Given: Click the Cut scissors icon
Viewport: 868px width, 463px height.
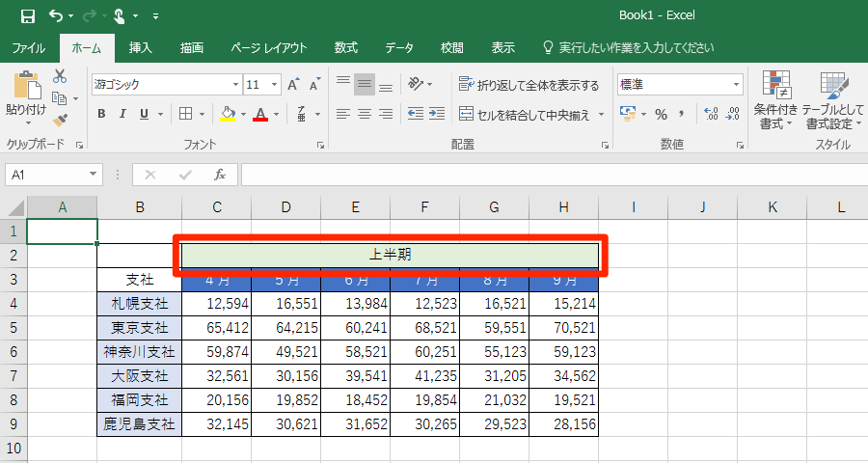Looking at the screenshot, I should pos(60,76).
